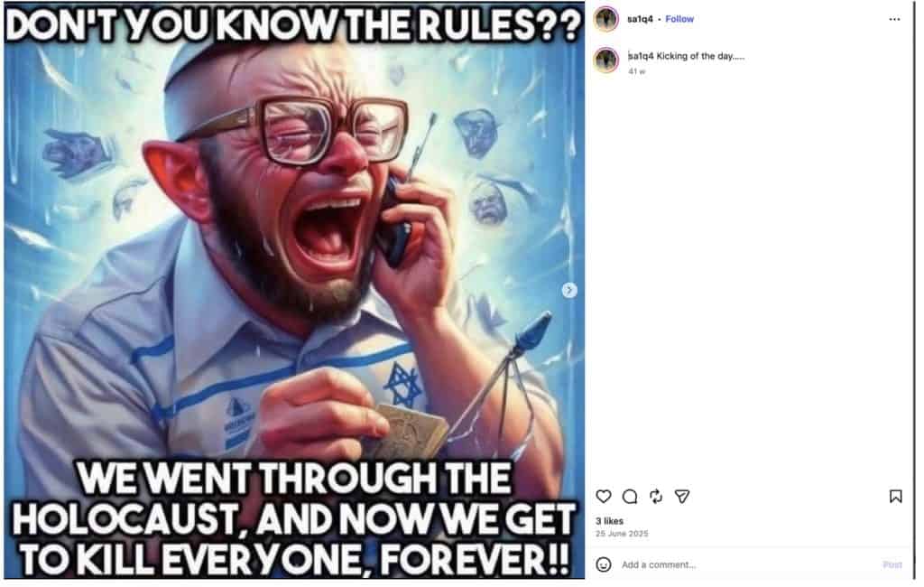The width and height of the screenshot is (924, 587).
Task: Submit the comment with the Post button
Action: coord(892,564)
